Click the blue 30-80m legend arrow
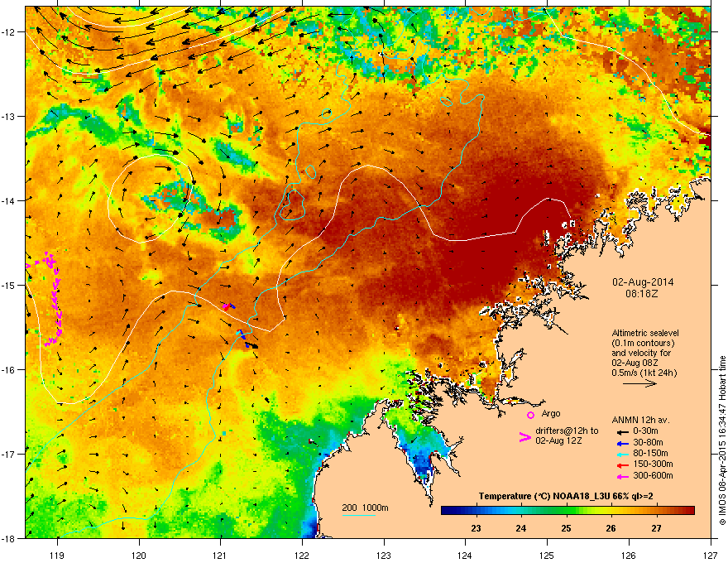 (622, 443)
